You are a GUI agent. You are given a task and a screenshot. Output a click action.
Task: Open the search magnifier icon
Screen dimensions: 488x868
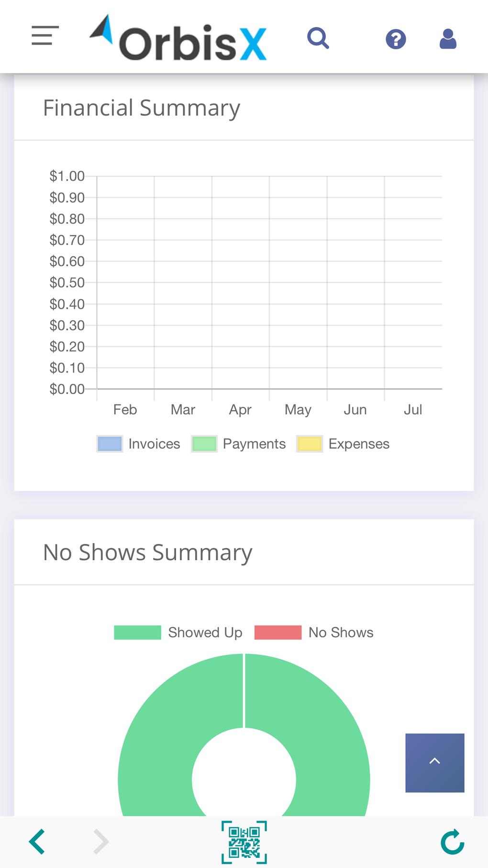point(318,38)
